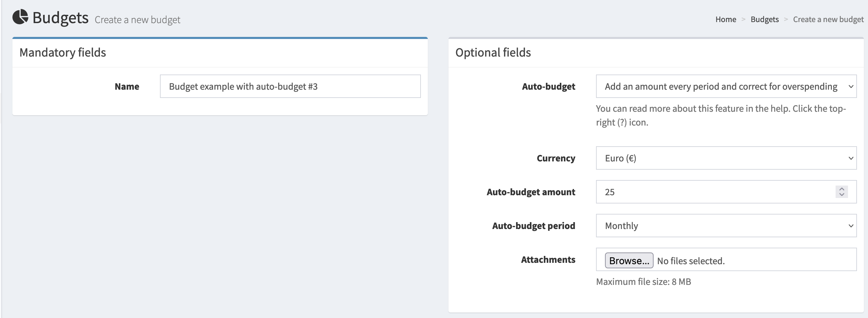Click the Attachments label

point(548,260)
